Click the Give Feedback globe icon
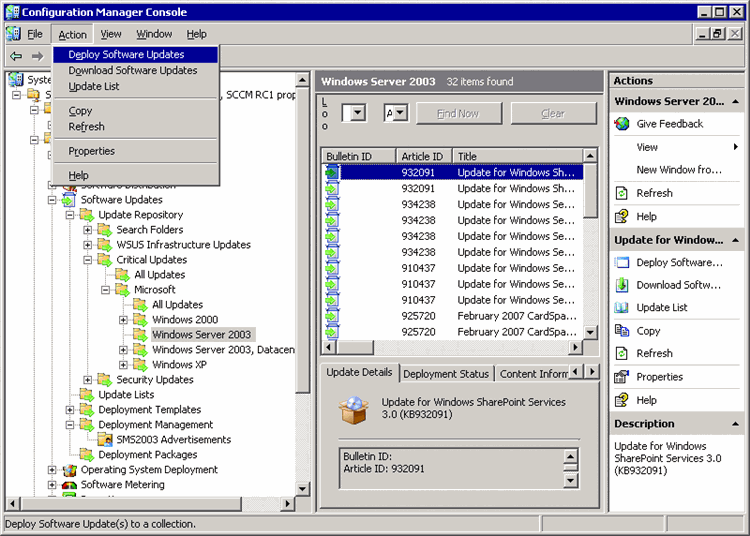This screenshot has height=536, width=750. tap(622, 124)
